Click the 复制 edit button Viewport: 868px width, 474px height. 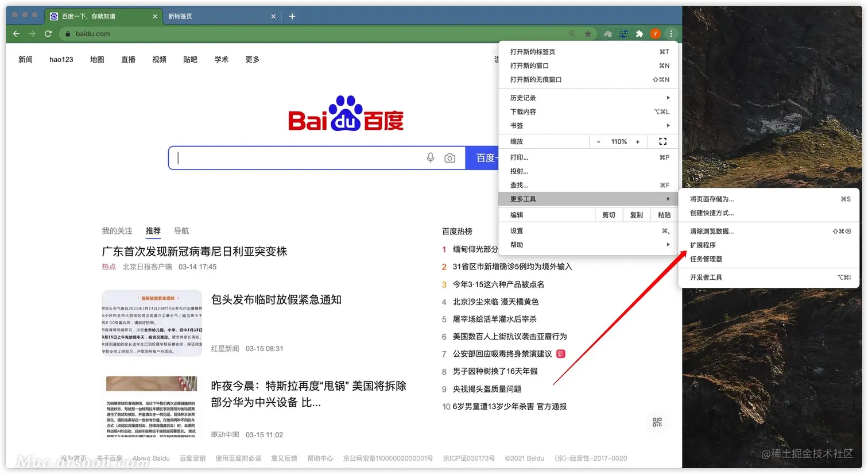pyautogui.click(x=636, y=215)
